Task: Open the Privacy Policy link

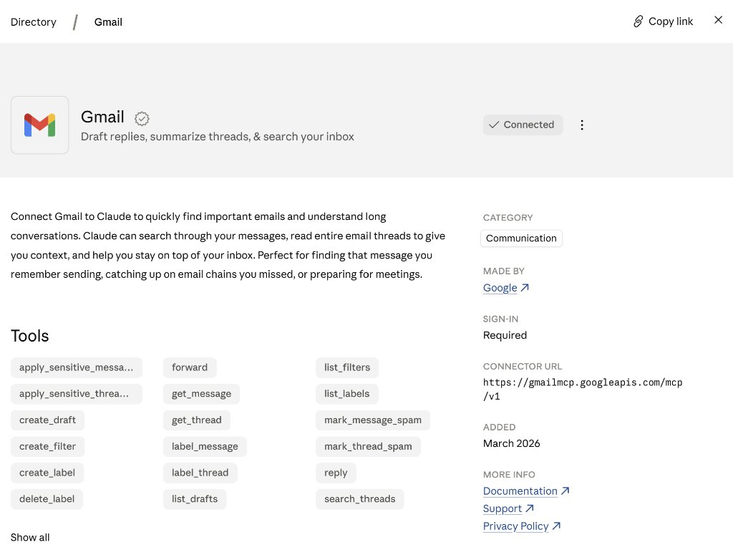Action: point(515,526)
